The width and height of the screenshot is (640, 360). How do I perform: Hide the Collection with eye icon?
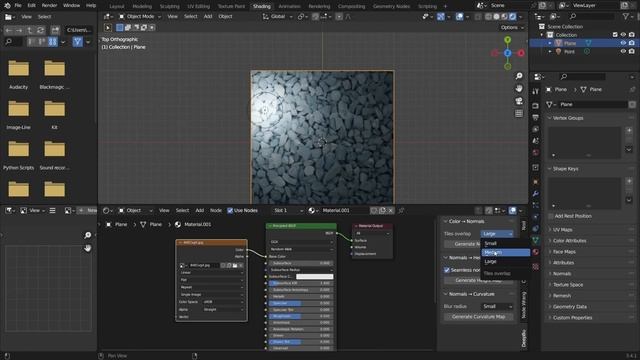[623, 35]
